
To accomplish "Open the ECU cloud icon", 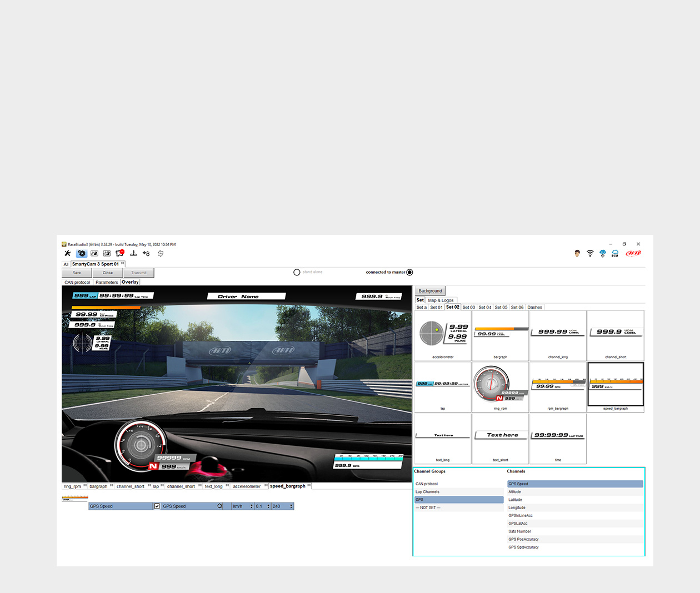I will click(615, 253).
